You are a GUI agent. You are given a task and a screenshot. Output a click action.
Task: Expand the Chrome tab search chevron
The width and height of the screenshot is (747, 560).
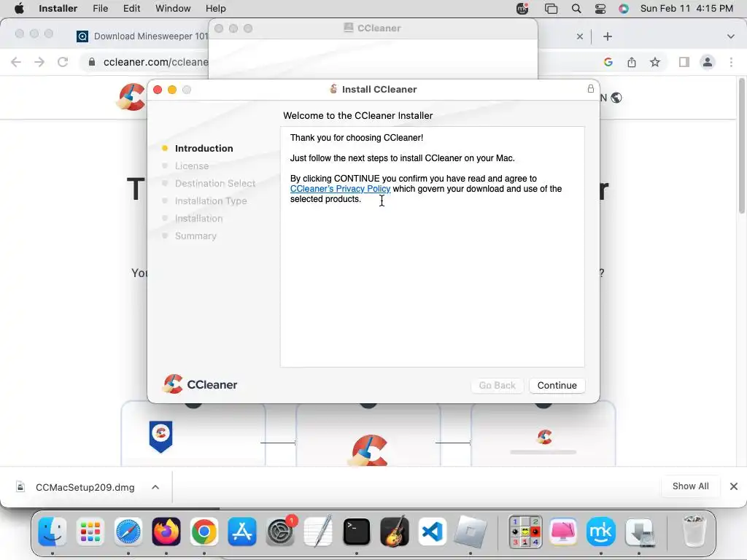click(x=730, y=36)
